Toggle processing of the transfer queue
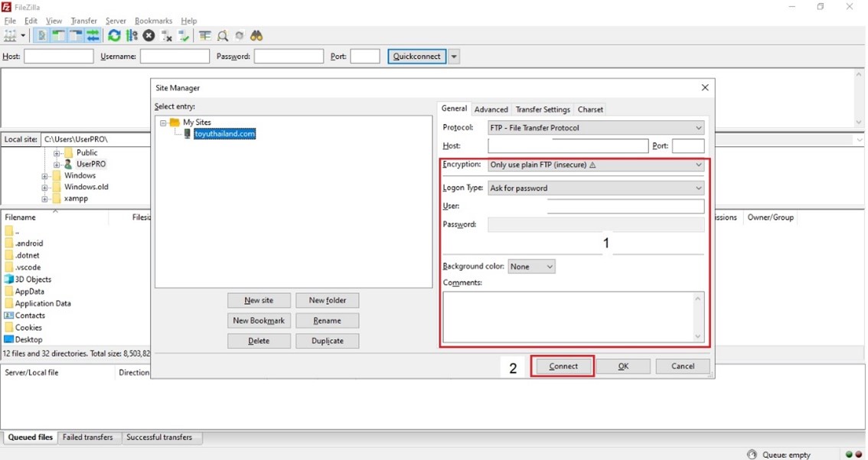Image resolution: width=868 pixels, height=460 pixels. point(132,36)
